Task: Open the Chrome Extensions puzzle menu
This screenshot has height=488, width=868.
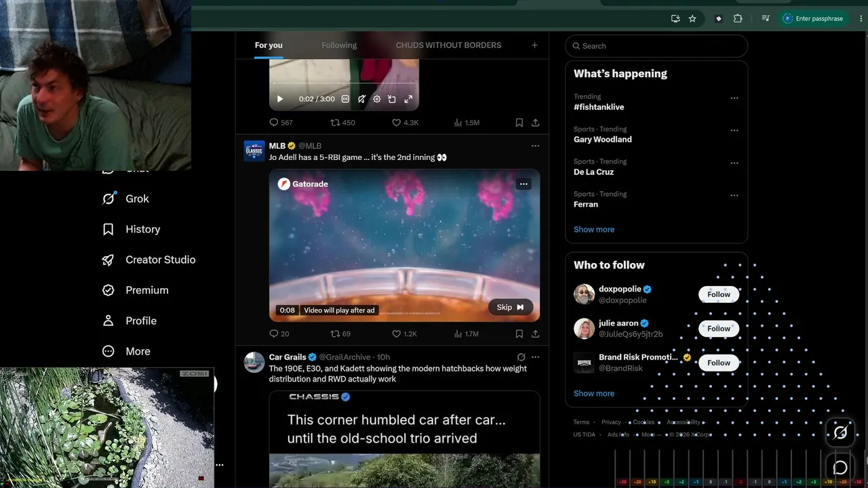Action: pyautogui.click(x=738, y=19)
